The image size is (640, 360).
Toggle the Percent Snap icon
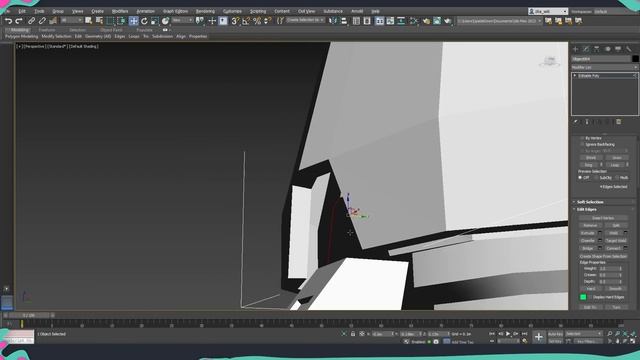click(257, 21)
